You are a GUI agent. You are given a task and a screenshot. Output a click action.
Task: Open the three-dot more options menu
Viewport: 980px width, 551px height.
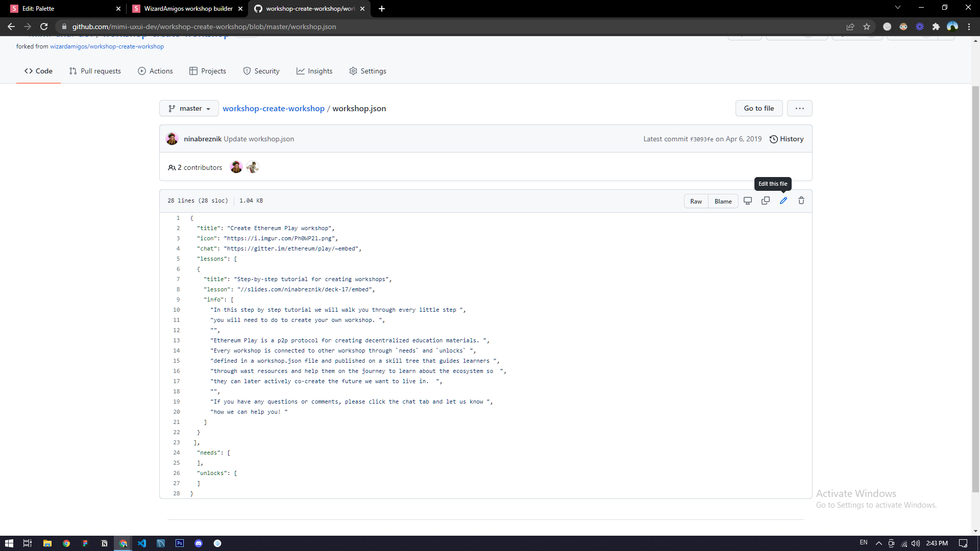click(799, 108)
